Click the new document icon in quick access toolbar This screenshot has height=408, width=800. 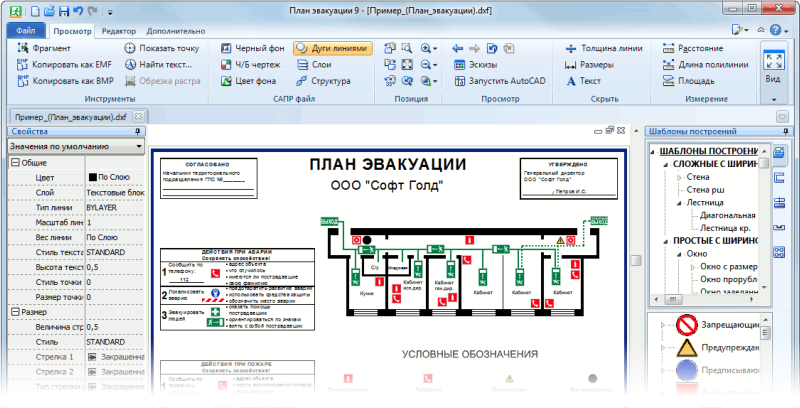coord(36,11)
